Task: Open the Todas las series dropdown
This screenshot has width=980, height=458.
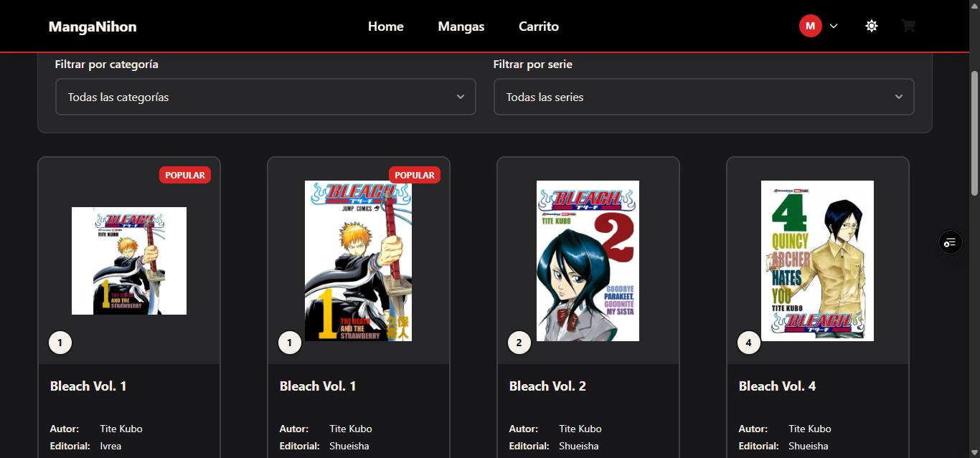Action: coord(704,97)
